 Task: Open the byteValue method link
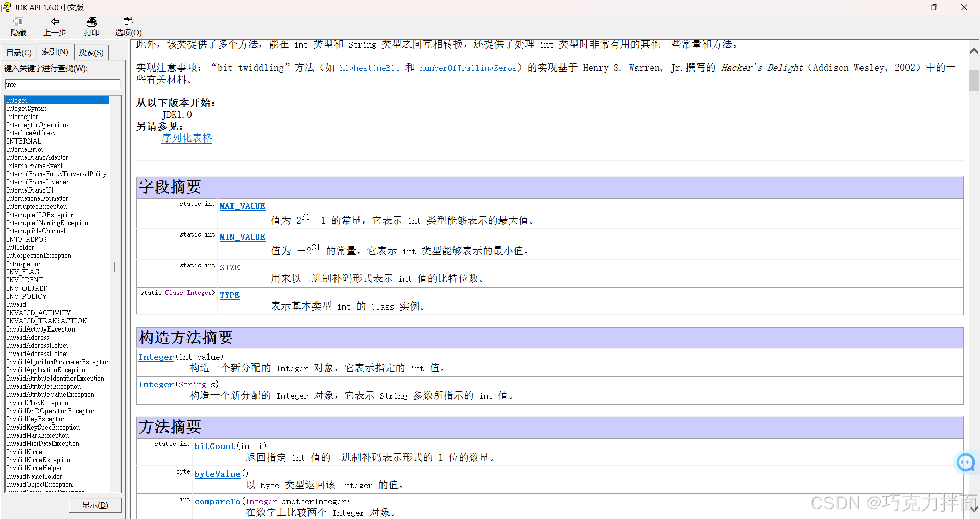coord(218,474)
